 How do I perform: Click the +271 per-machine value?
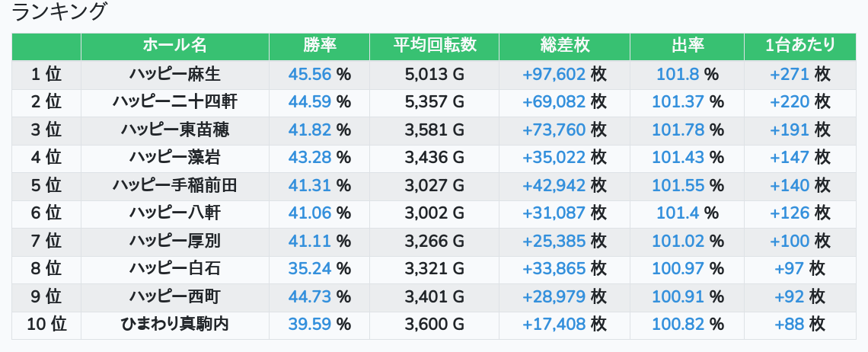click(x=790, y=74)
